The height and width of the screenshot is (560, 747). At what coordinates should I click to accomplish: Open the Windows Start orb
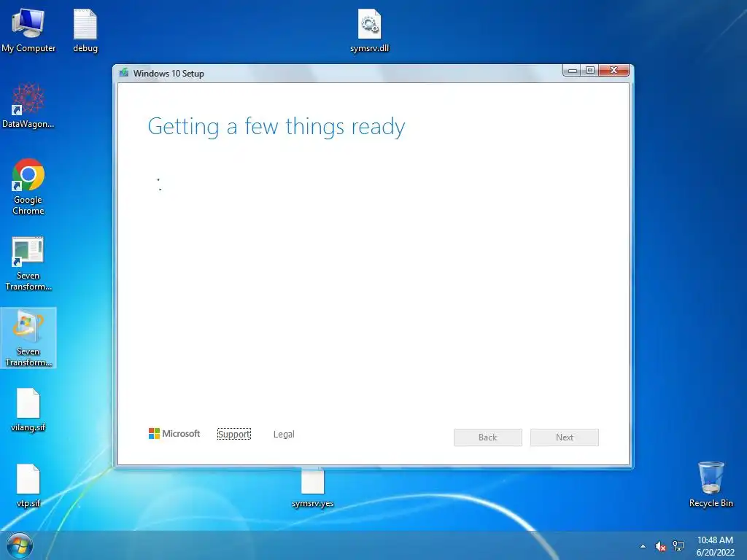click(x=20, y=545)
